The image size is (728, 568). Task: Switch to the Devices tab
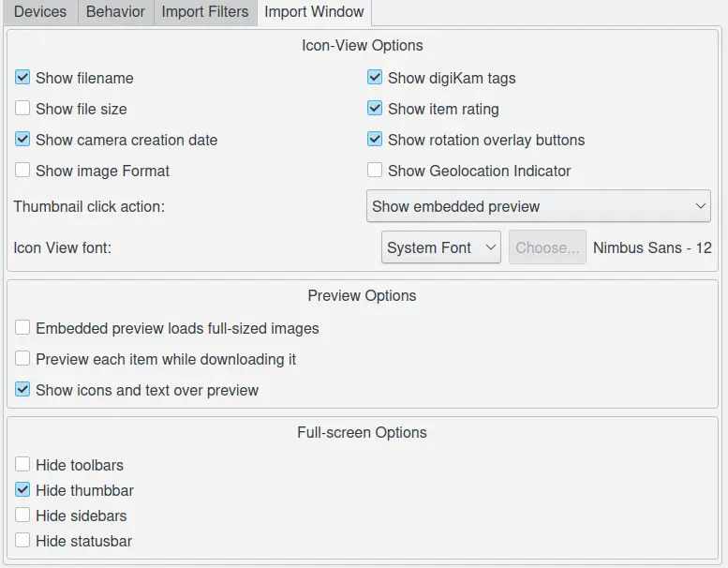pos(40,12)
